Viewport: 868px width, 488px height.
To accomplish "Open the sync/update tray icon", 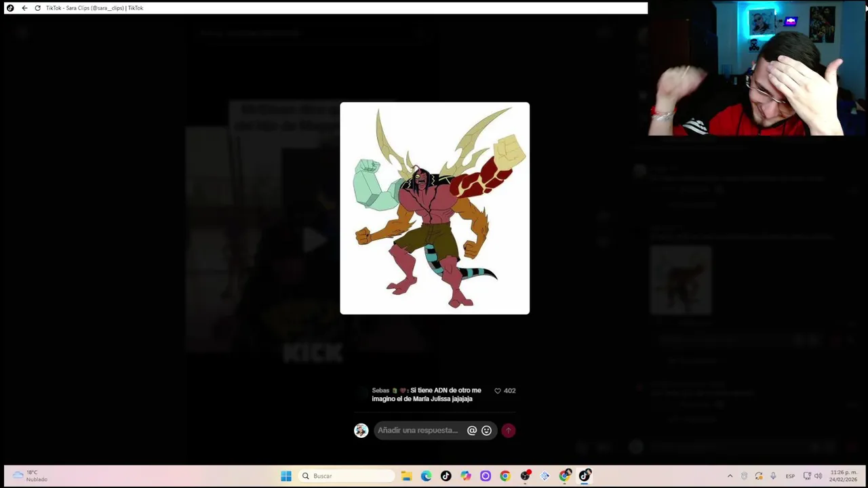I will click(759, 476).
